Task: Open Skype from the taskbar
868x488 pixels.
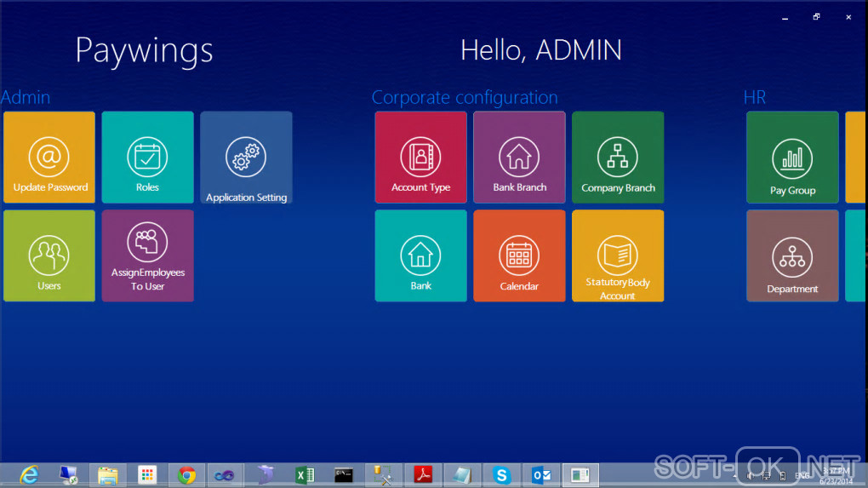Action: click(502, 475)
